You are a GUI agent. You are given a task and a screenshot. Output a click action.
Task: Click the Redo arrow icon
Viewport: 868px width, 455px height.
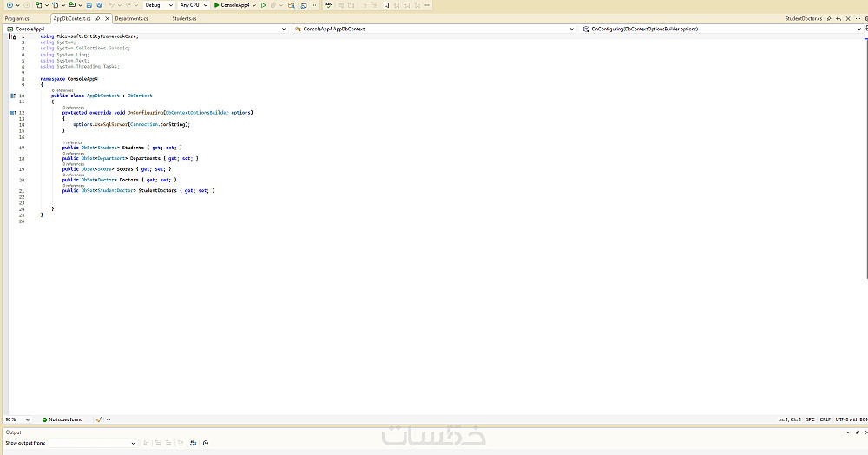(128, 5)
